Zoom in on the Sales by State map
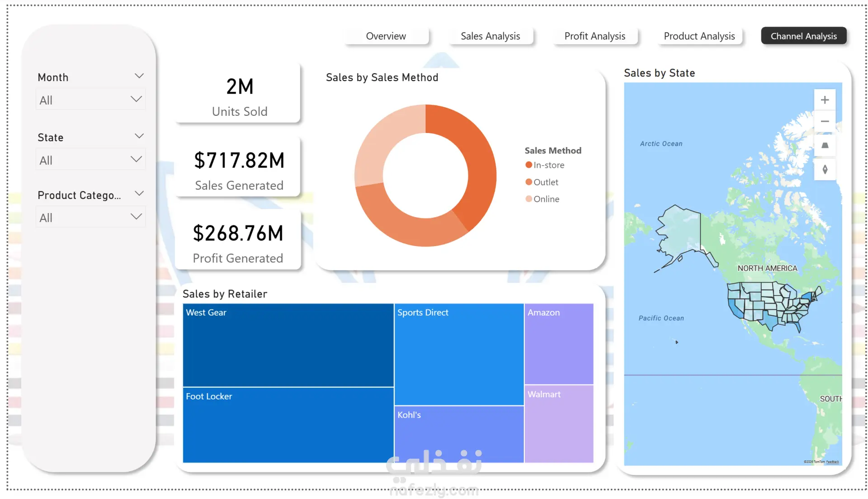The height and width of the screenshot is (499, 868). tap(825, 100)
